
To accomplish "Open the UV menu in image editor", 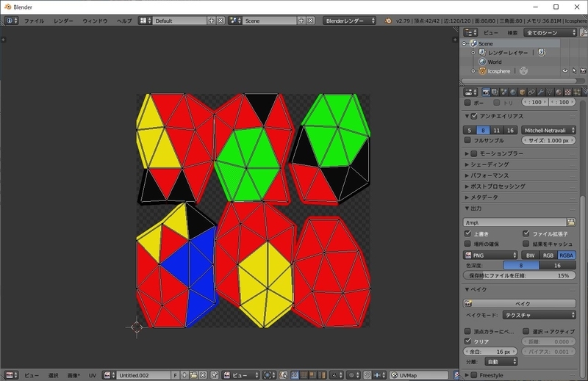I will (93, 375).
